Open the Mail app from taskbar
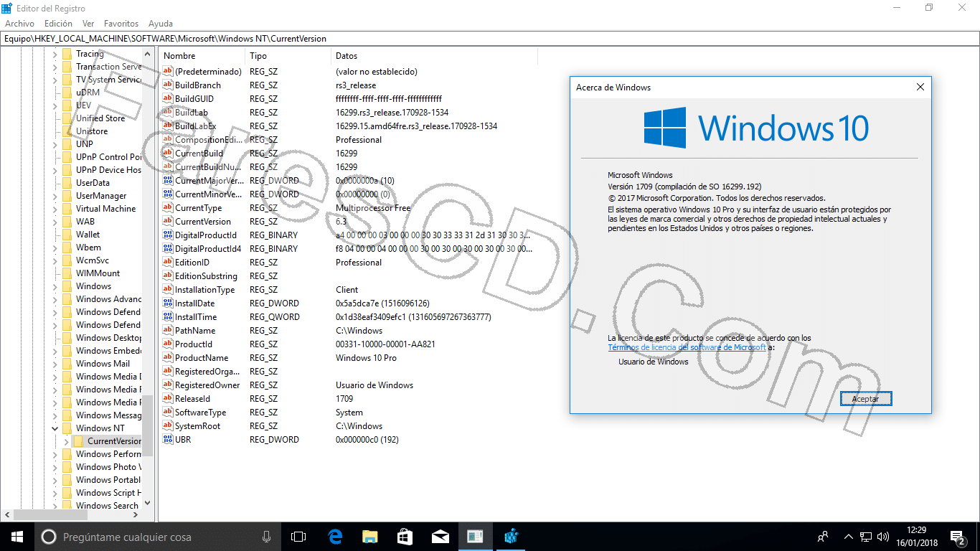 (440, 537)
